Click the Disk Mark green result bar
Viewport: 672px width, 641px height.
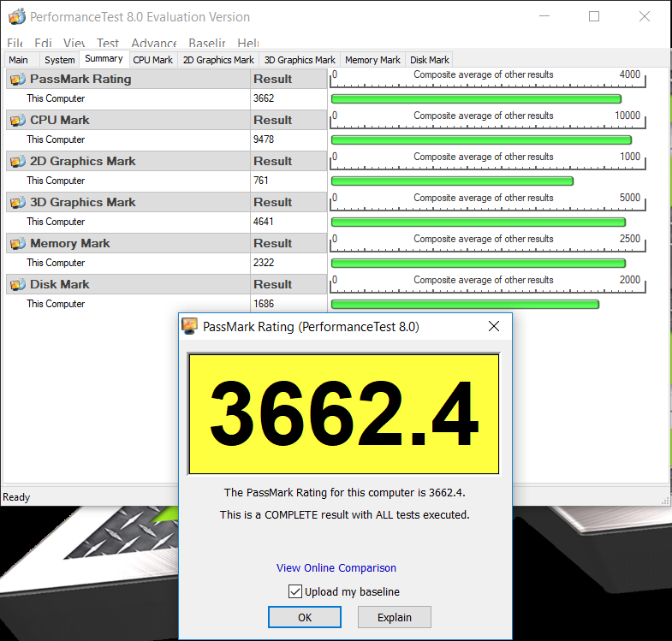pyautogui.click(x=465, y=304)
